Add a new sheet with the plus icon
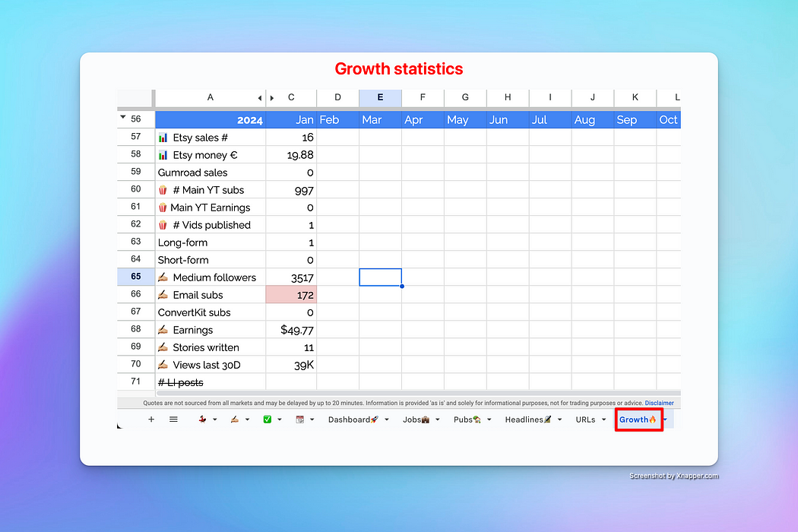 [x=151, y=419]
